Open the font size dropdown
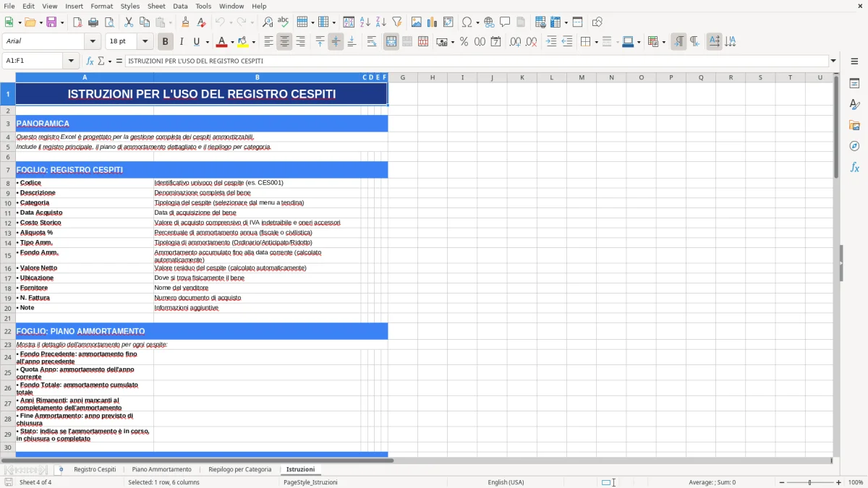The image size is (868, 488). (144, 41)
